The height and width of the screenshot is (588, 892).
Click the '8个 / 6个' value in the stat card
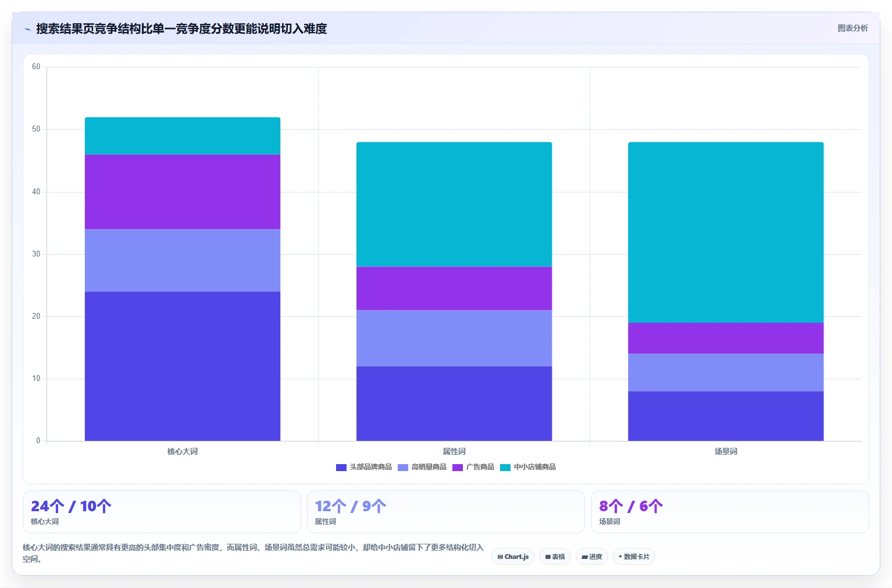tap(631, 506)
